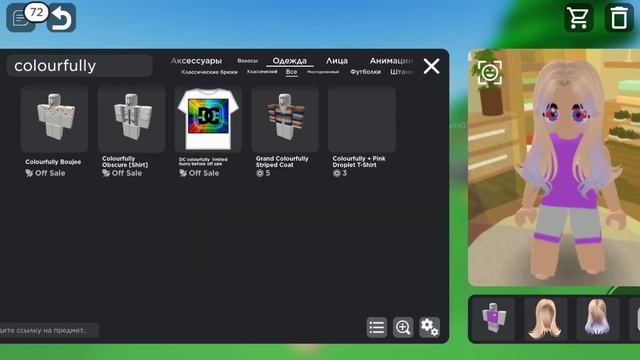The width and height of the screenshot is (640, 360).
Task: Click the avatar preview
Action: 554,167
